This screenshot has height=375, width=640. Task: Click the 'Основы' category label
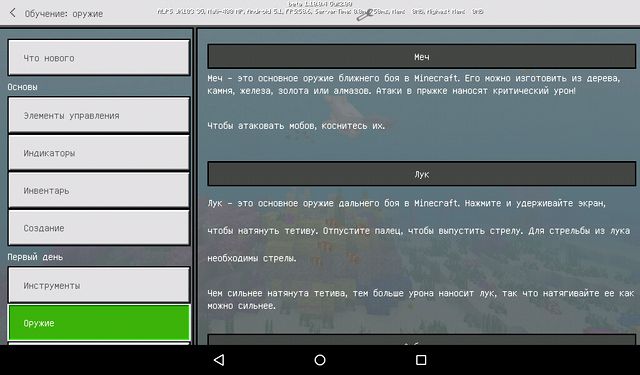(22, 87)
